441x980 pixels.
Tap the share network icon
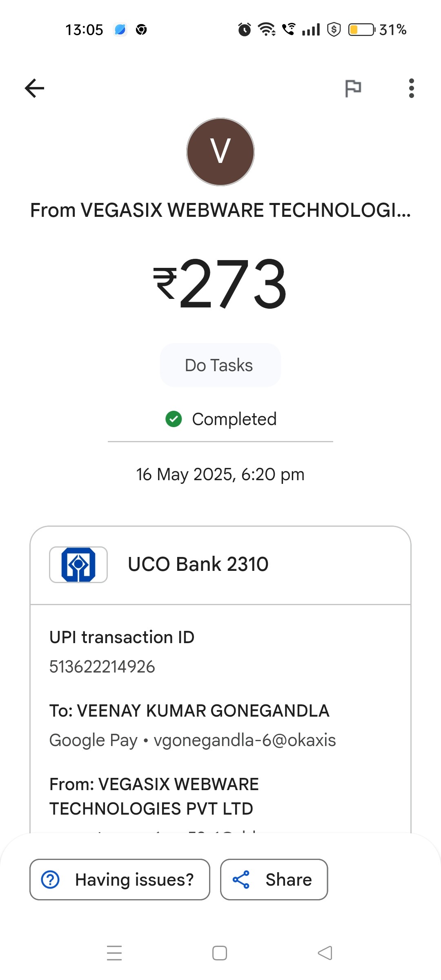pyautogui.click(x=241, y=880)
